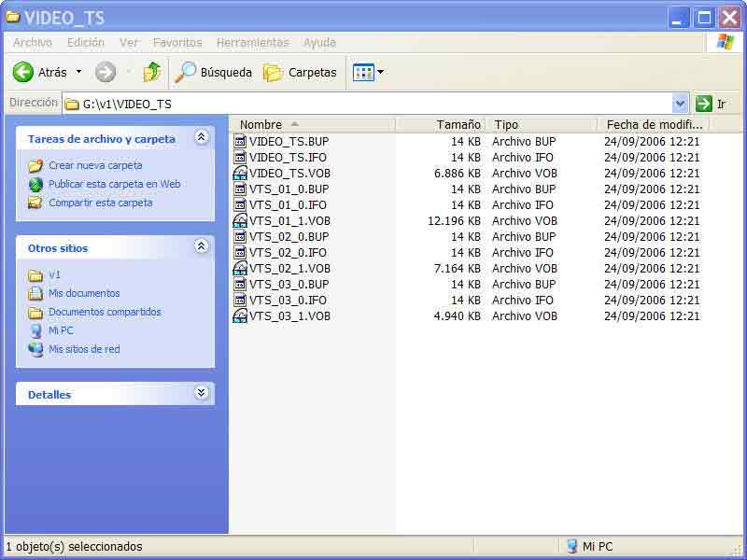Click the 4.940 KB size value
The width and height of the screenshot is (747, 560).
click(458, 316)
